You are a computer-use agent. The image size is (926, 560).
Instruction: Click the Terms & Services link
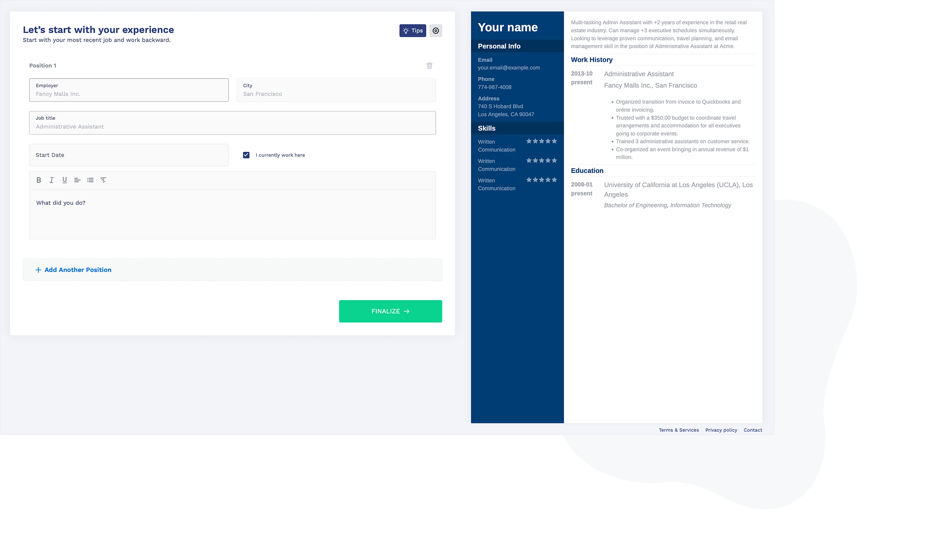678,430
